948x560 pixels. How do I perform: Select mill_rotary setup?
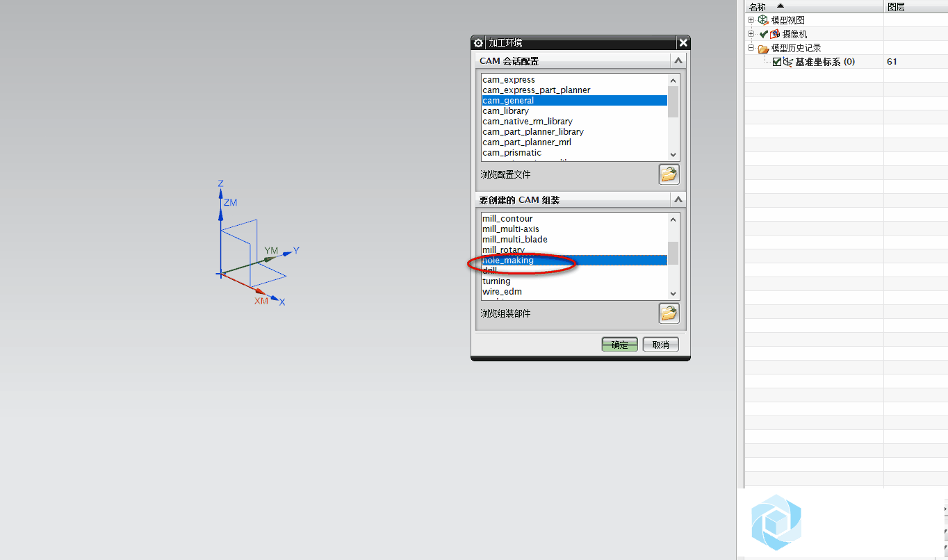[574, 250]
